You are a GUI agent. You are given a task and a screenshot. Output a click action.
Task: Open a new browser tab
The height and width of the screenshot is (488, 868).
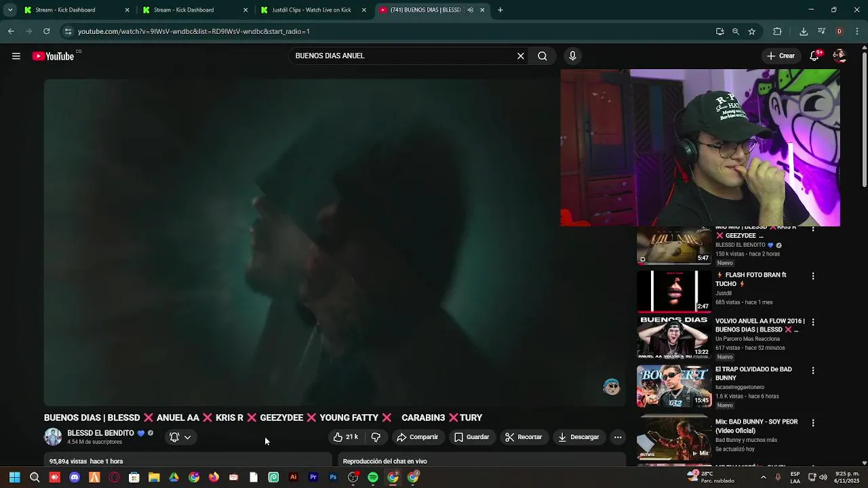[500, 10]
